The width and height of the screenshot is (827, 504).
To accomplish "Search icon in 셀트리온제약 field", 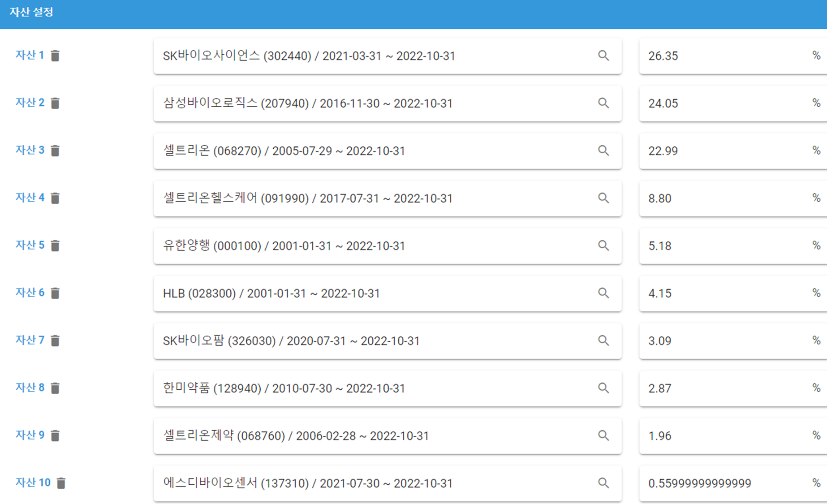I will tap(603, 435).
